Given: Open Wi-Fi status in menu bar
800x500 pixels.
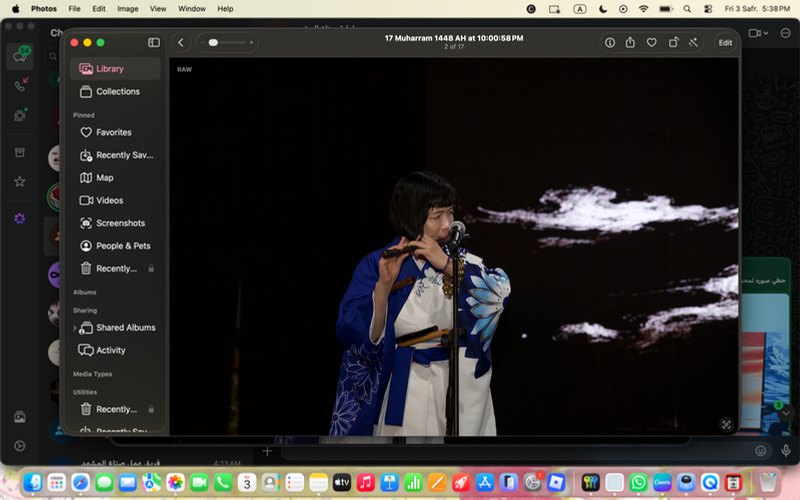Looking at the screenshot, I should [644, 9].
